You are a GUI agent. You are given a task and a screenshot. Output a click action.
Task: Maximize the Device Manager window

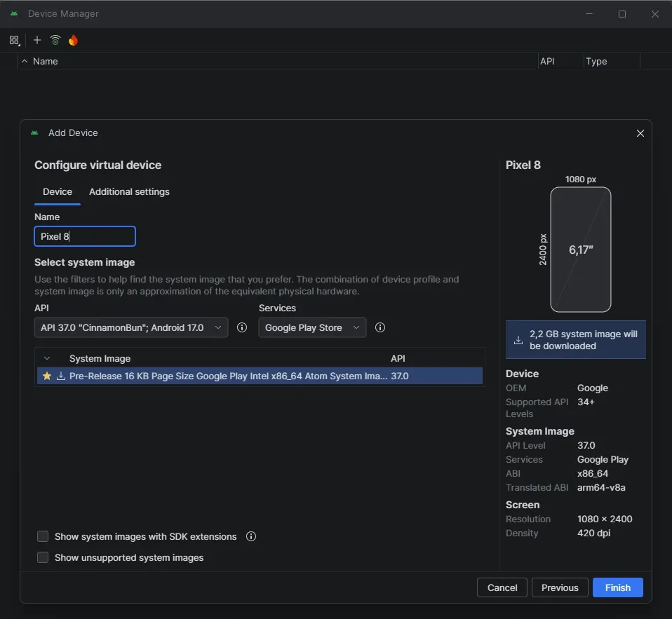[x=622, y=14]
